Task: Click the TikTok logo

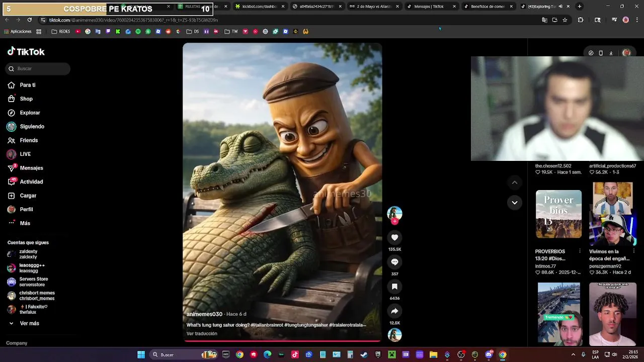Action: click(x=26, y=51)
